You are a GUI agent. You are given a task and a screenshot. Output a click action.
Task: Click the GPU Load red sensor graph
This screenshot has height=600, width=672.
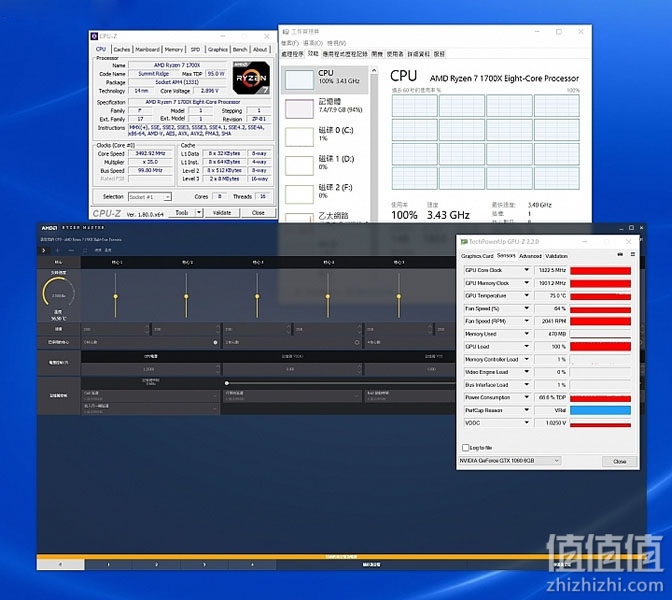point(600,346)
